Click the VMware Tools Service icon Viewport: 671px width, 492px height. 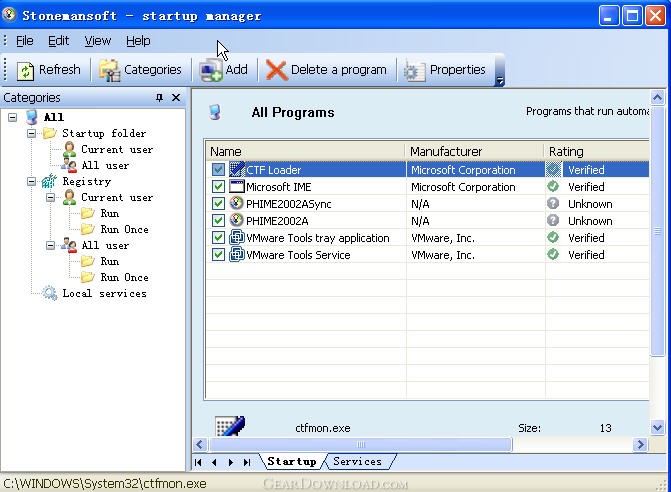pos(237,255)
